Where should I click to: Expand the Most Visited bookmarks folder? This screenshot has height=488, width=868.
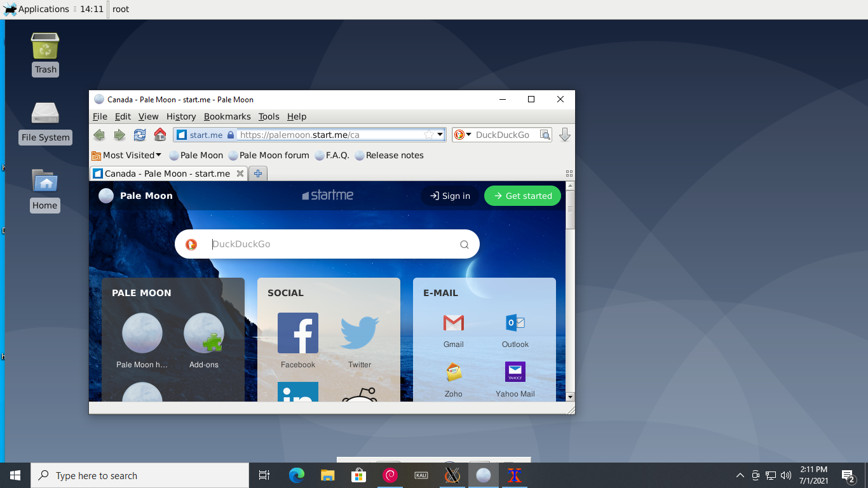tap(126, 155)
